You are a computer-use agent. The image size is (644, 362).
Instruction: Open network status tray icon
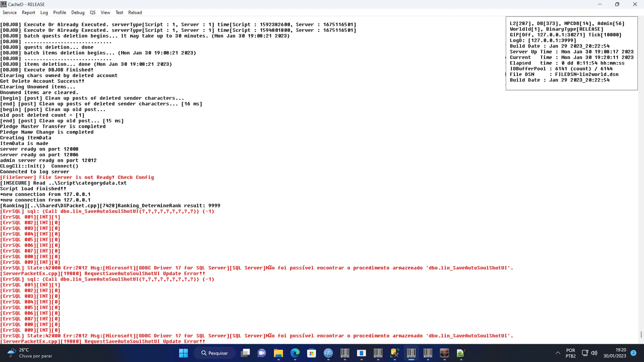point(585,353)
